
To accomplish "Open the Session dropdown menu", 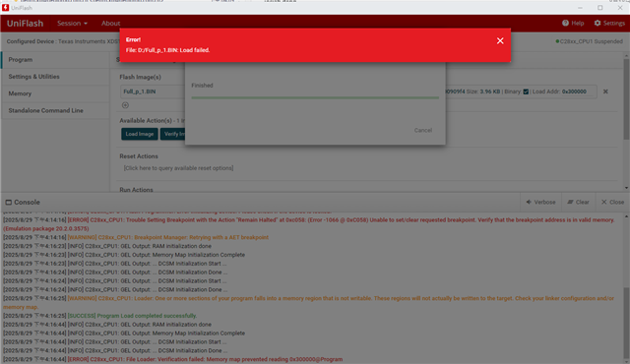I will 72,24.
